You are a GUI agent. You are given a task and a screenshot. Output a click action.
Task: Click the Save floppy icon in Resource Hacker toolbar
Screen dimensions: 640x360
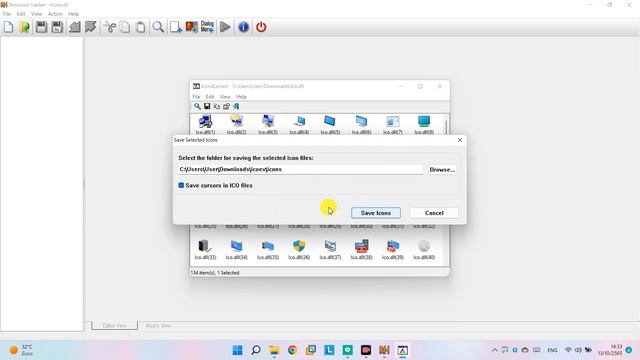point(41,27)
